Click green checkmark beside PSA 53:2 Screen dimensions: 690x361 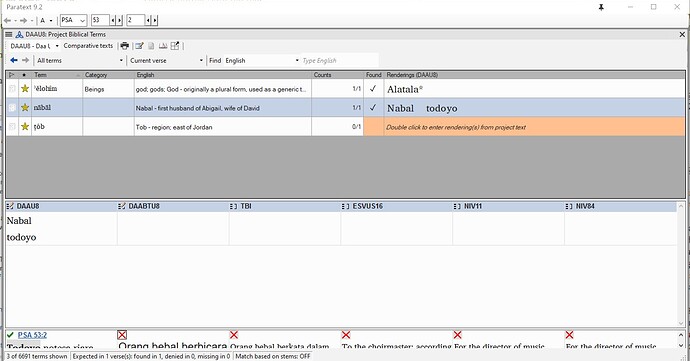11,335
